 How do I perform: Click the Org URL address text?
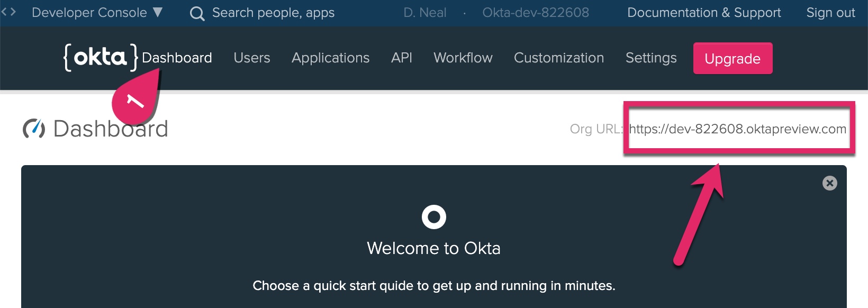tap(737, 129)
